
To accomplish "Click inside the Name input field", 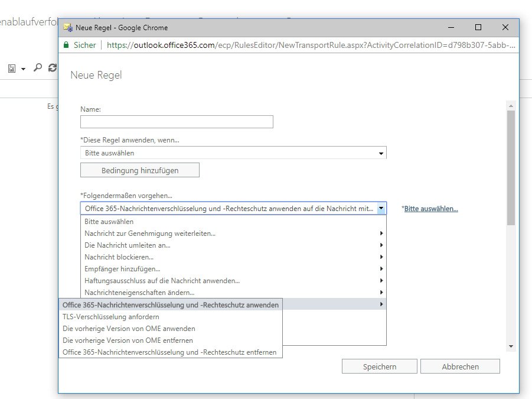I will pyautogui.click(x=176, y=121).
